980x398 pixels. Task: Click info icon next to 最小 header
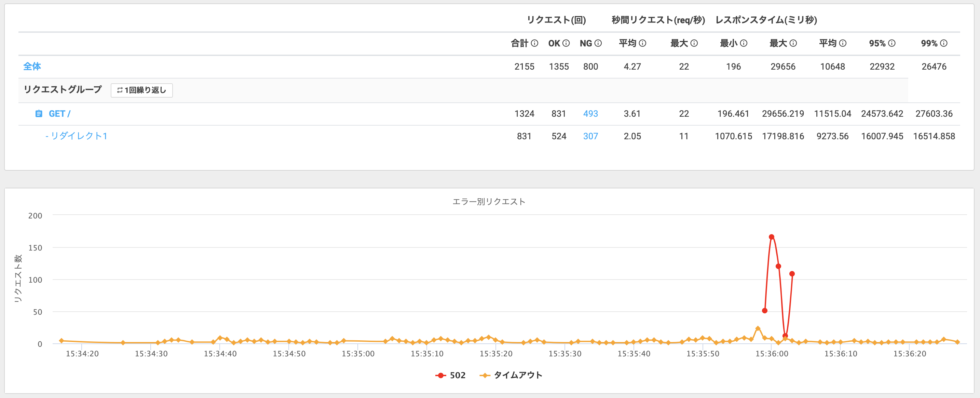tap(744, 43)
